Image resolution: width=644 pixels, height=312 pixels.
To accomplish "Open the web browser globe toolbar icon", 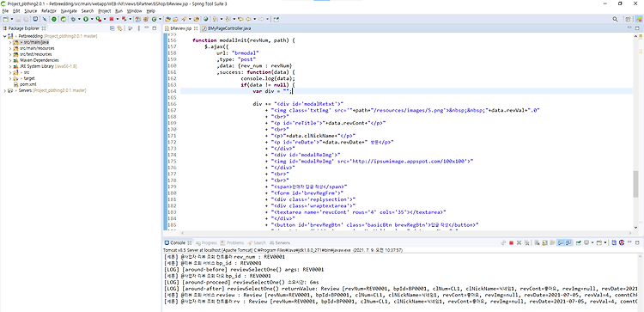I will click(x=206, y=19).
